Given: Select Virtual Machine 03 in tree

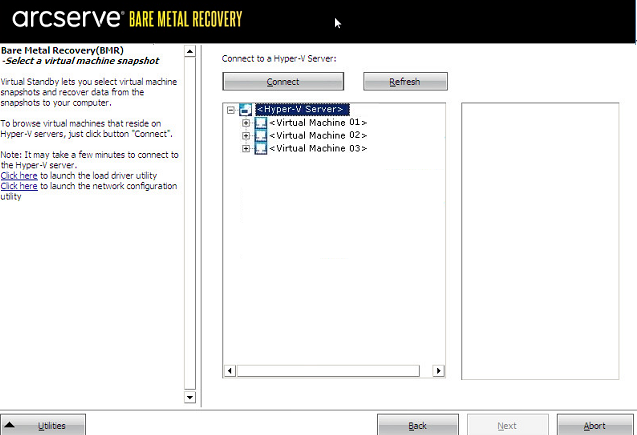Looking at the screenshot, I should [318, 148].
